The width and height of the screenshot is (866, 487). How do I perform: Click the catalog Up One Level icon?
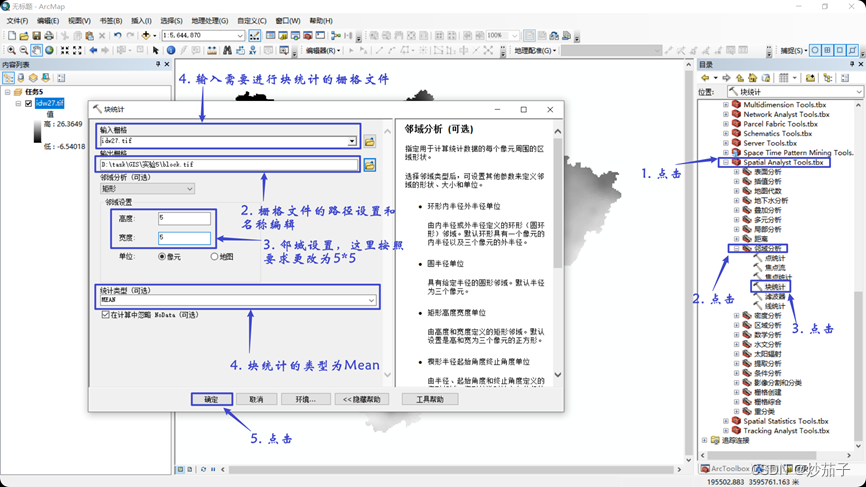pos(740,78)
